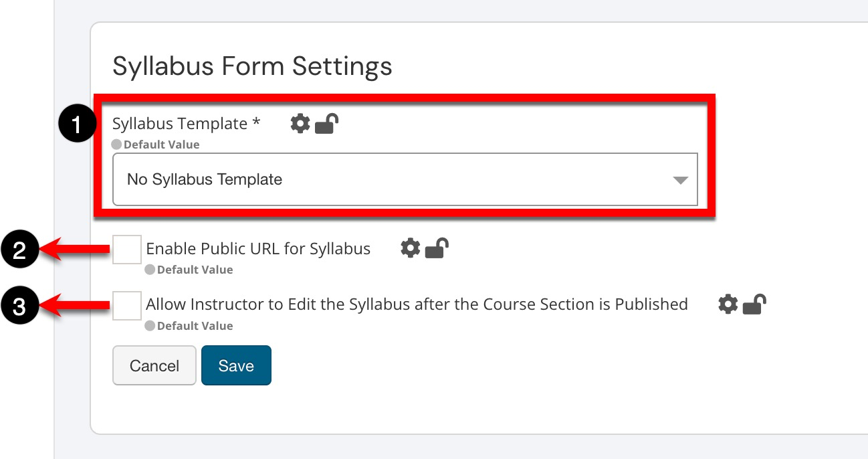Image resolution: width=868 pixels, height=459 pixels.
Task: Click Default Value dot under Syllabus Template
Action: coord(117,145)
